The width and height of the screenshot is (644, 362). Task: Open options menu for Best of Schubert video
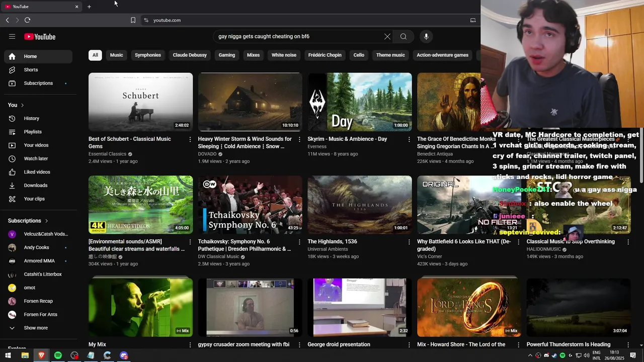(190, 139)
